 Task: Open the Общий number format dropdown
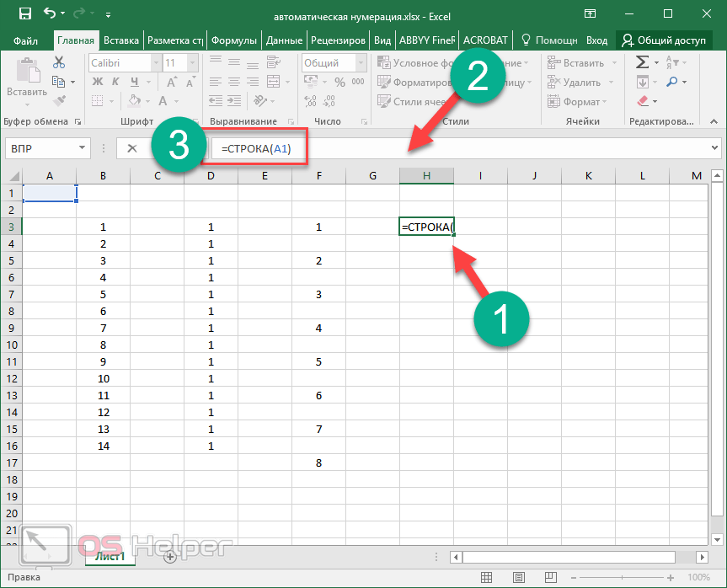tap(361, 63)
